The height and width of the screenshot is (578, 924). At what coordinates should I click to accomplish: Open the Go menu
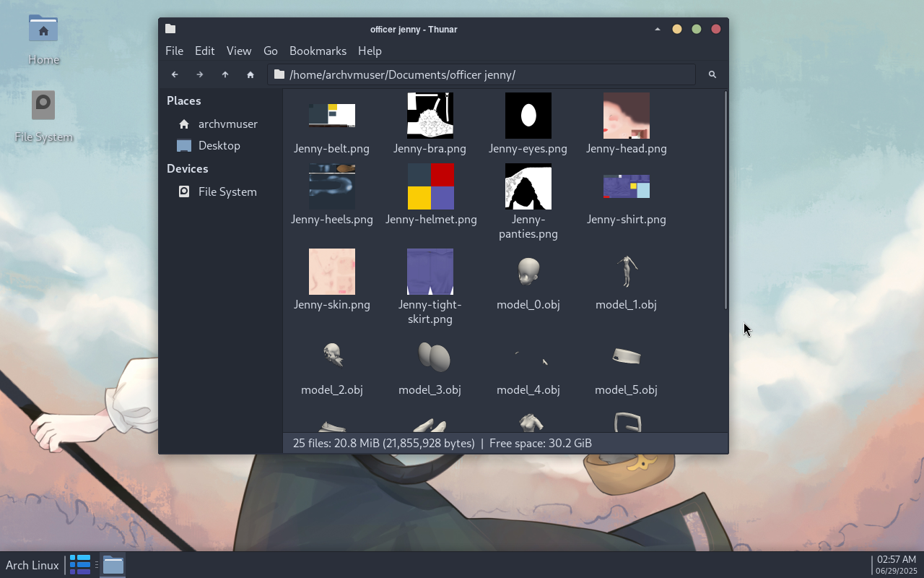click(271, 51)
